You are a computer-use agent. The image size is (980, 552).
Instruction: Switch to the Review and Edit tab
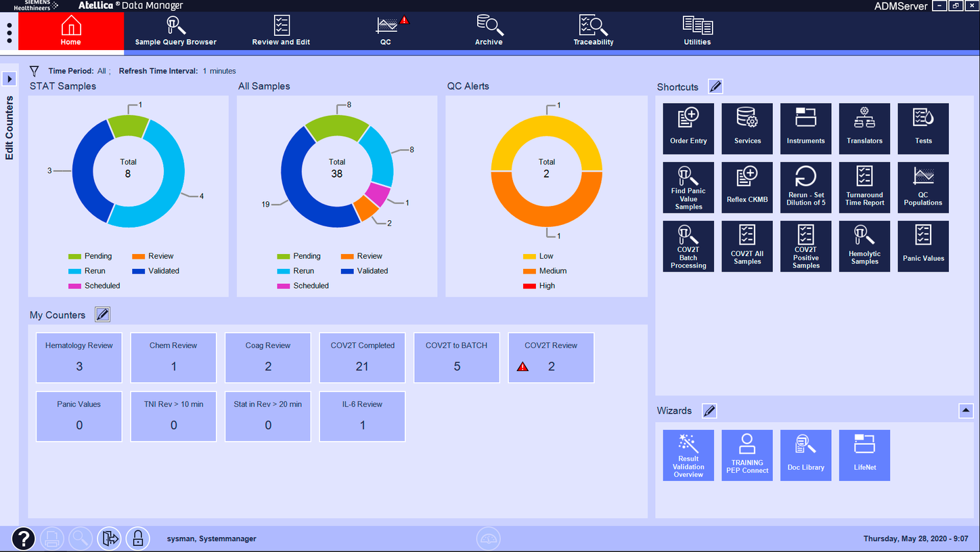point(281,30)
